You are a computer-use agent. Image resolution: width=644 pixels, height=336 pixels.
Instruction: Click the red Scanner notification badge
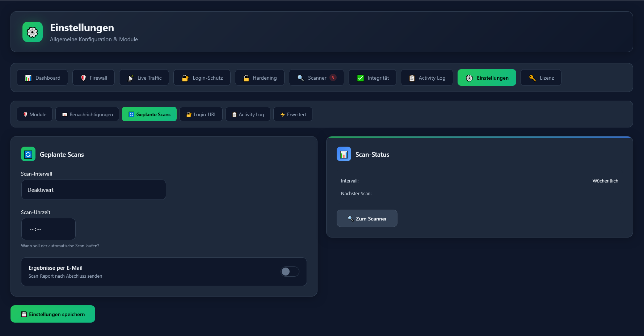333,78
